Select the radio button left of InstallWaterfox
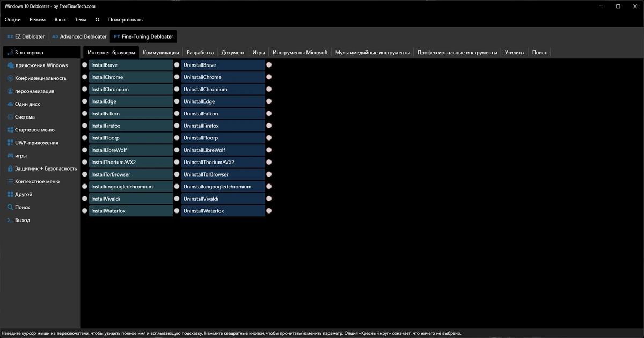 point(85,211)
